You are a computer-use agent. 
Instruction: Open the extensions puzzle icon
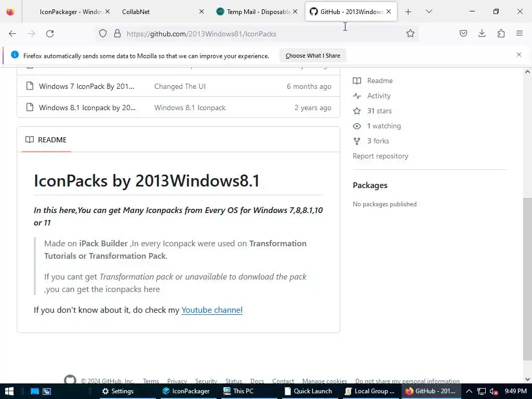click(501, 34)
